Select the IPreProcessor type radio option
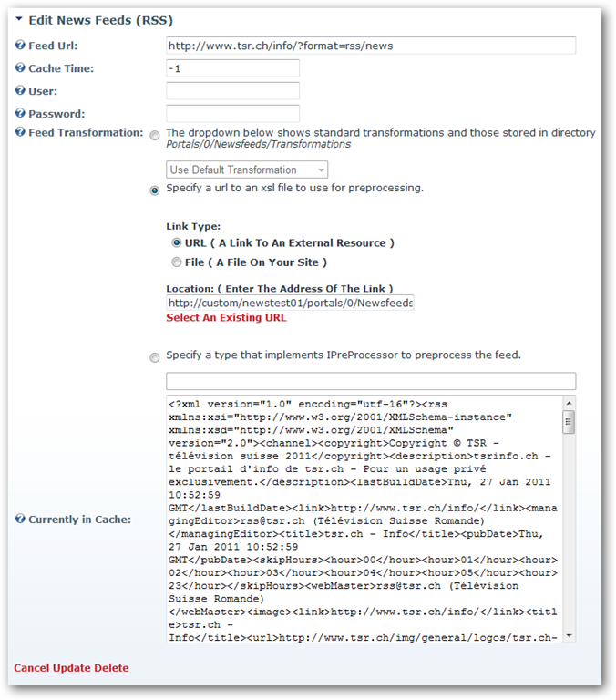616x700 pixels. pyautogui.click(x=154, y=357)
